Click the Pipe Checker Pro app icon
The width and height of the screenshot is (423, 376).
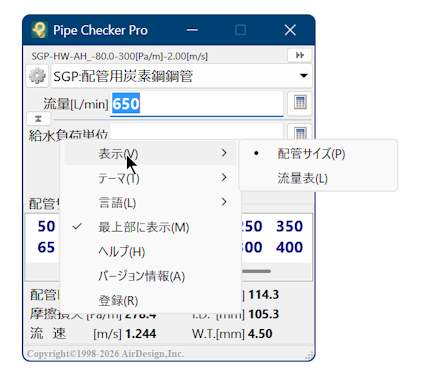click(39, 30)
